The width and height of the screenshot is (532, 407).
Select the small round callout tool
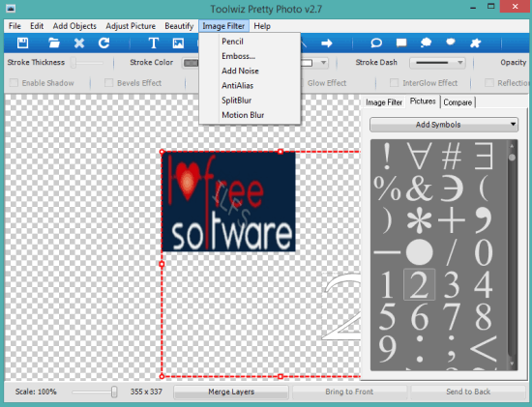[451, 43]
